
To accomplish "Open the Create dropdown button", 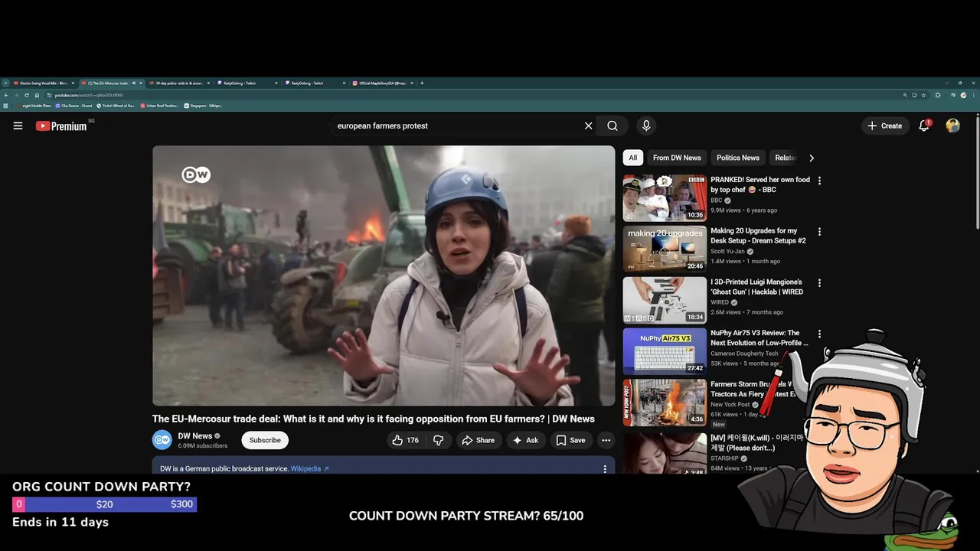I will click(885, 126).
